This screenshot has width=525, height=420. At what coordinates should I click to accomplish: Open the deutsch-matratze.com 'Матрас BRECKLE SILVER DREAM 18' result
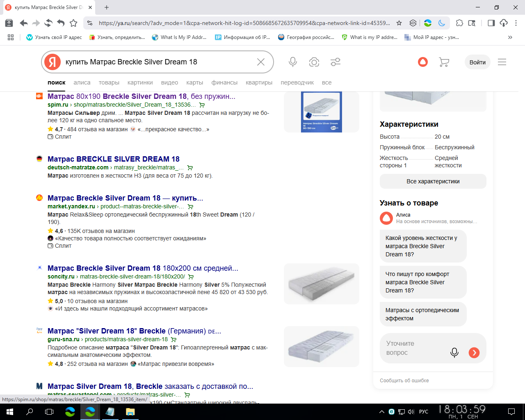pyautogui.click(x=114, y=159)
